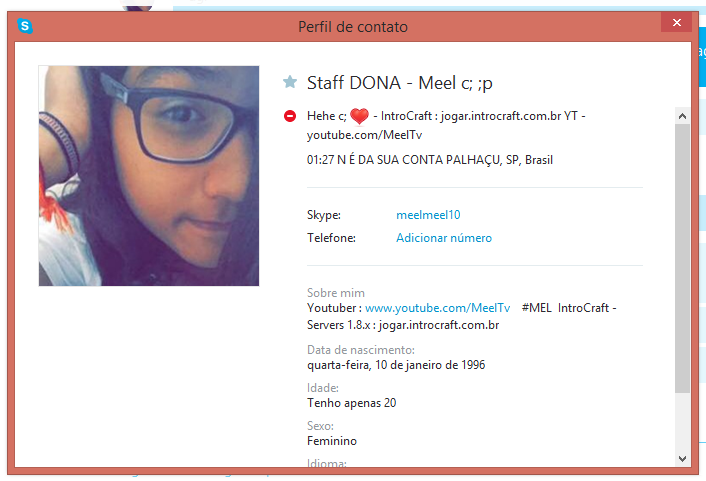The width and height of the screenshot is (706, 481).
Task: Close the Perfil de contato window
Action: tap(676, 23)
